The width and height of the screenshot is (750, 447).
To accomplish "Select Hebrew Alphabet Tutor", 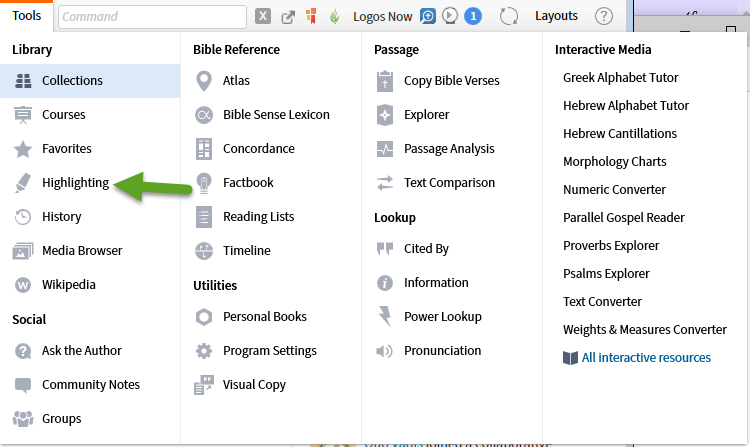I will [x=626, y=106].
